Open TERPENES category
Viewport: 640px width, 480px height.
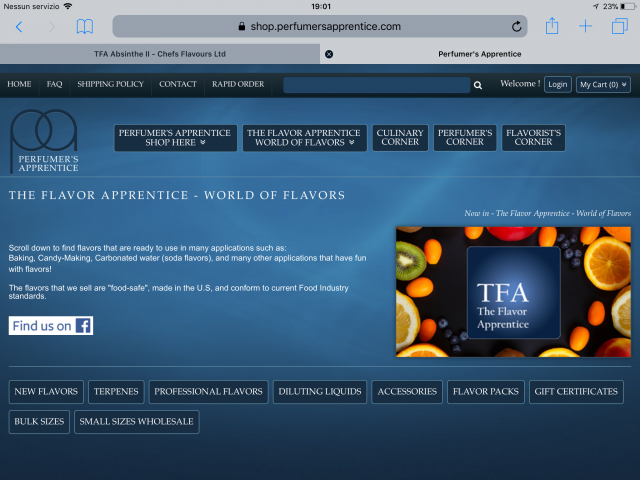pyautogui.click(x=116, y=392)
